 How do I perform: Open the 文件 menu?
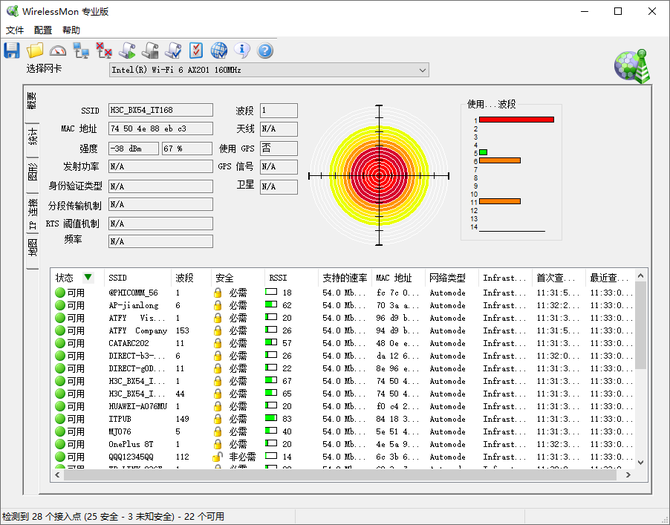[x=14, y=30]
